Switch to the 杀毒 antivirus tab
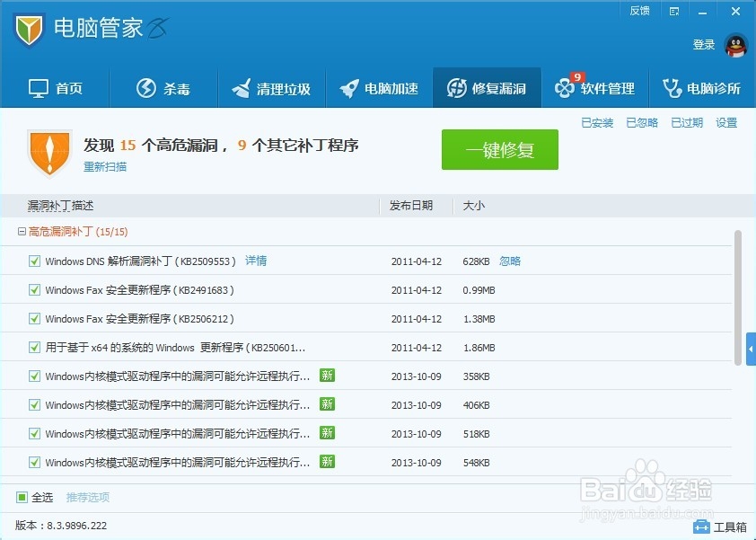The height and width of the screenshot is (540, 756). click(x=163, y=88)
